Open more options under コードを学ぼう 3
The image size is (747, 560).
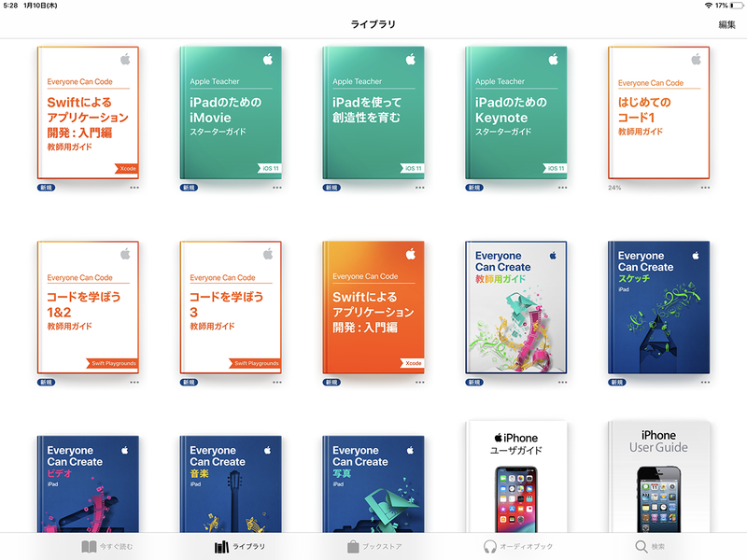point(276,383)
